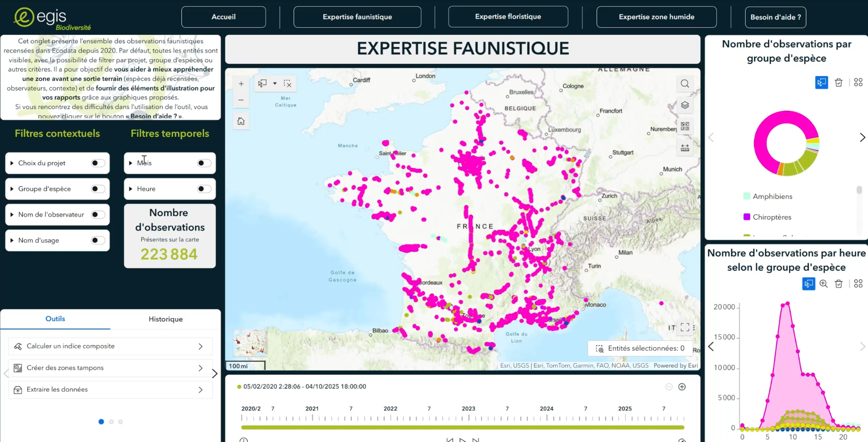This screenshot has height=442, width=868.
Task: Zoom into the hourly observations chart
Action: [x=823, y=284]
